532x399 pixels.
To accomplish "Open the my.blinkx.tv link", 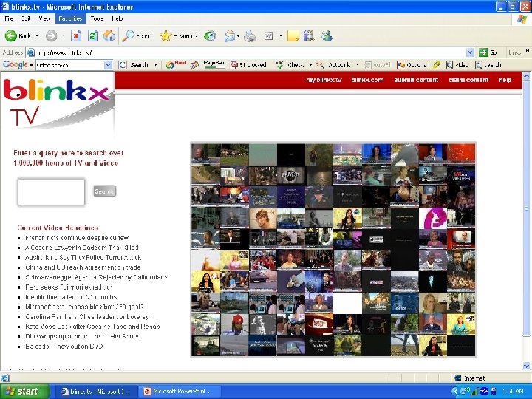I will [324, 80].
